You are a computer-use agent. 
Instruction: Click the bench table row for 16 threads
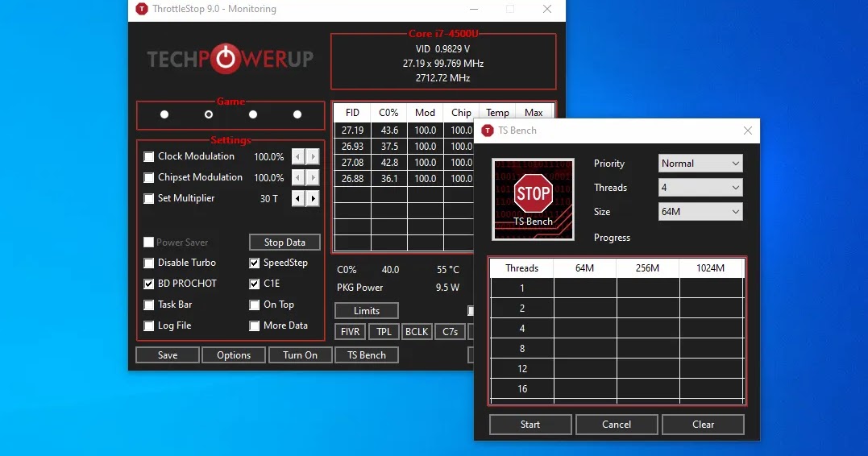point(617,389)
